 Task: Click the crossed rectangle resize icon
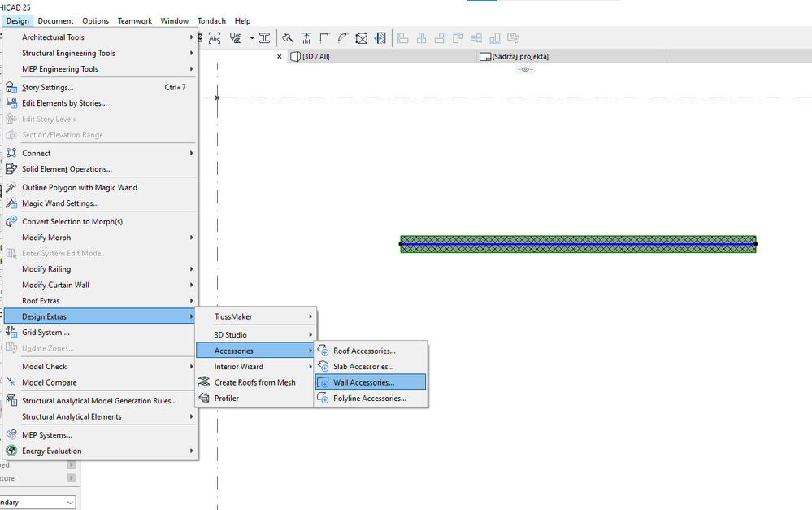(362, 38)
